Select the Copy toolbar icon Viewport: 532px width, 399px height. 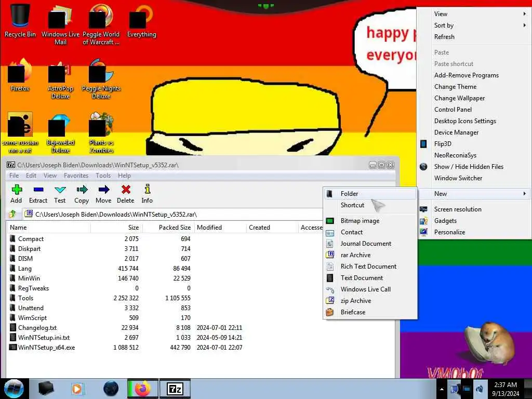[82, 194]
